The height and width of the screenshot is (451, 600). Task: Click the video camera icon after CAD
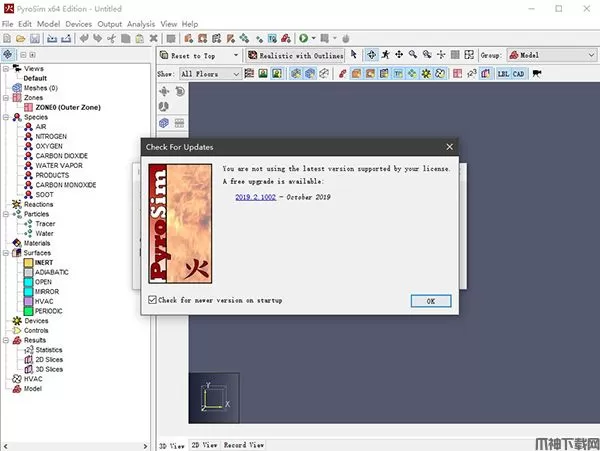[537, 73]
